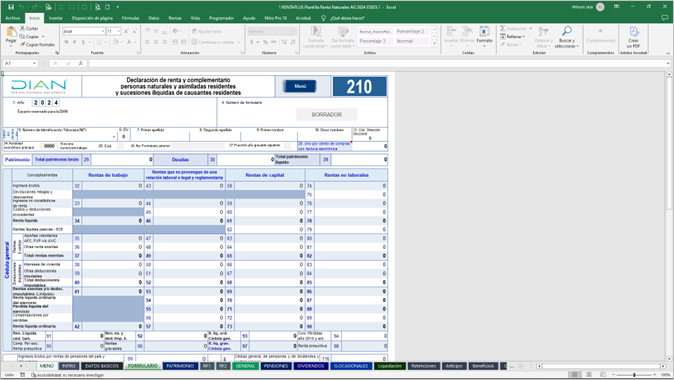This screenshot has height=380, width=674.
Task: Adjust the zoom slider in status bar
Action: click(634, 375)
